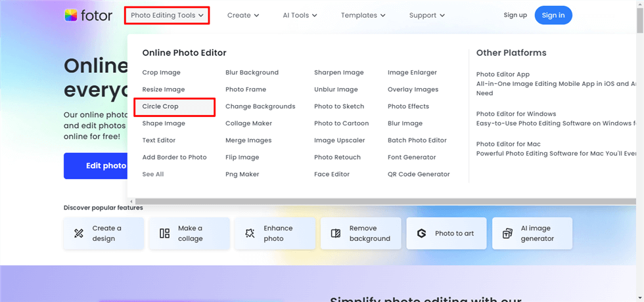Viewport: 644px width, 302px height.
Task: Choose Photo Editor for Mac
Action: [x=509, y=144]
